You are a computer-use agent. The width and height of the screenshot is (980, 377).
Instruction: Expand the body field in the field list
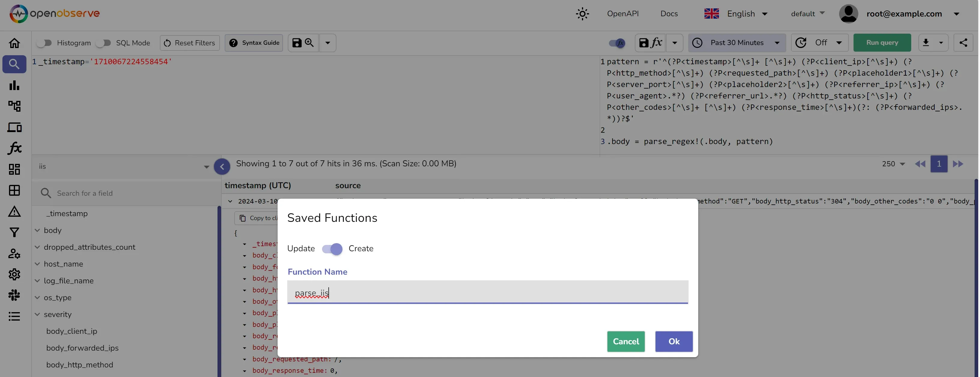[37, 230]
